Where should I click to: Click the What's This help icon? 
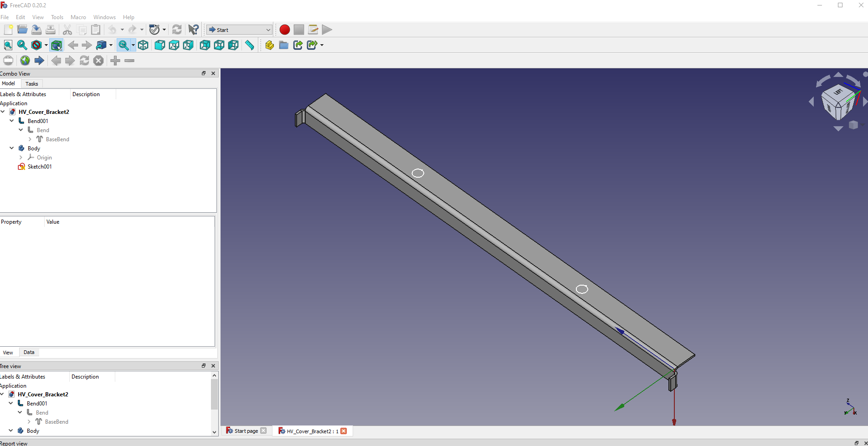(x=194, y=30)
